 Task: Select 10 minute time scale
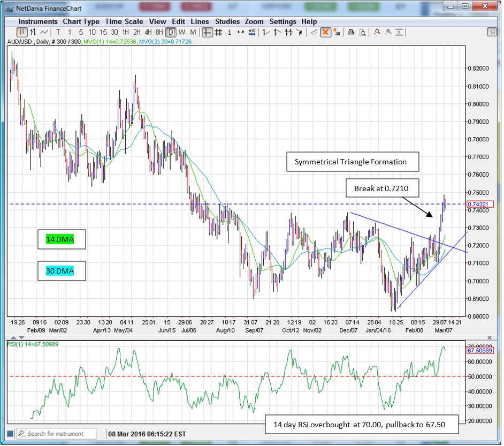tap(92, 32)
